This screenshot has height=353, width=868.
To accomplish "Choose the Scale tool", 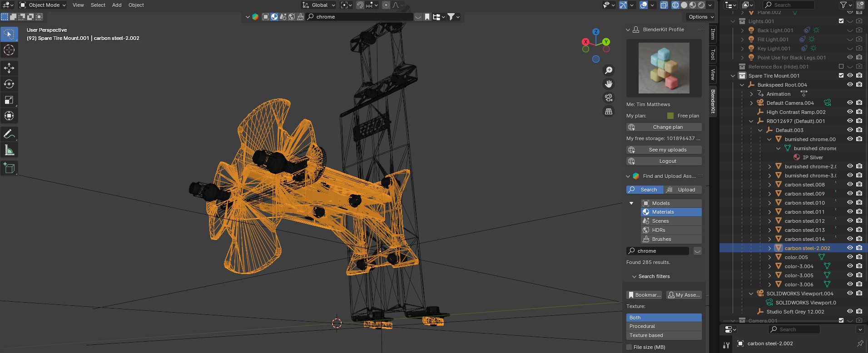I will [x=9, y=100].
